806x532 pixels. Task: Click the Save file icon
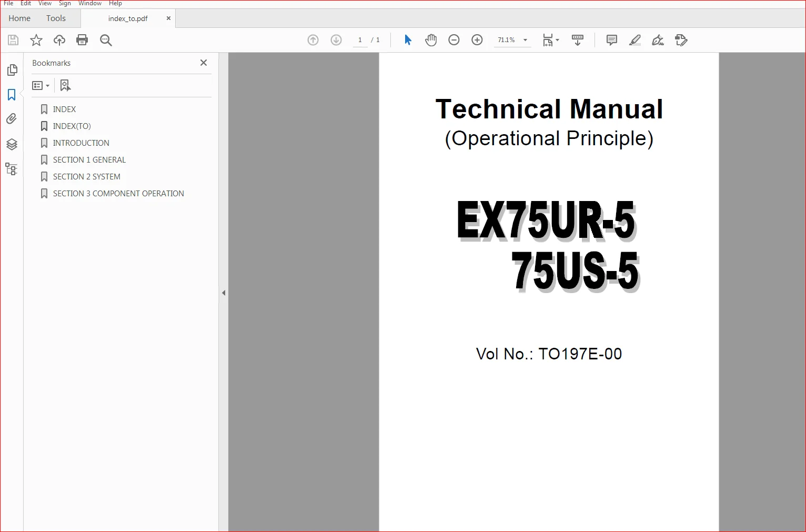[13, 40]
